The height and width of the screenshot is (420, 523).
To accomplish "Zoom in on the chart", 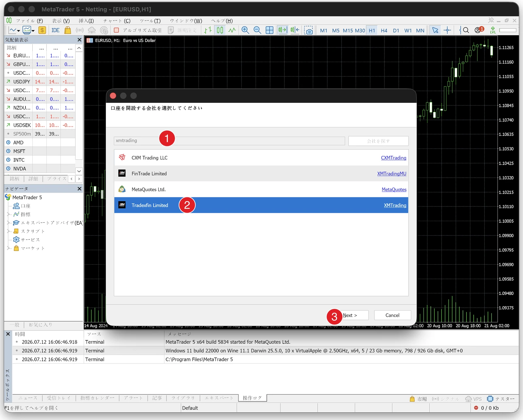I will click(x=245, y=30).
